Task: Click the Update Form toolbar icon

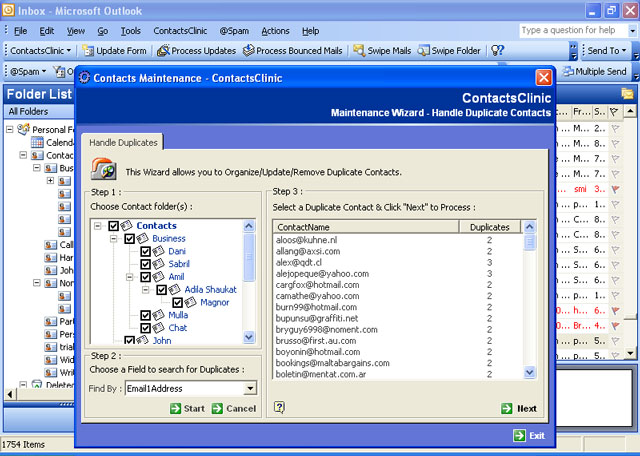Action: [88, 51]
